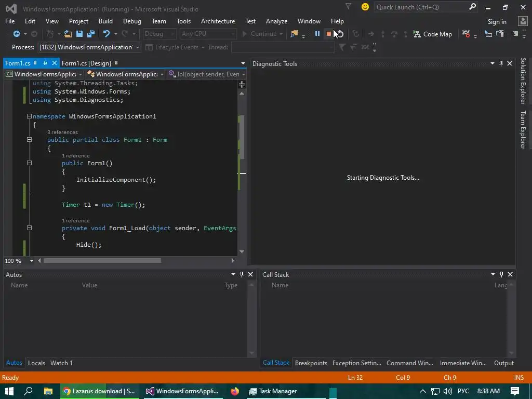Collapse the namespace WindowsFormsApplication1 block

point(29,116)
